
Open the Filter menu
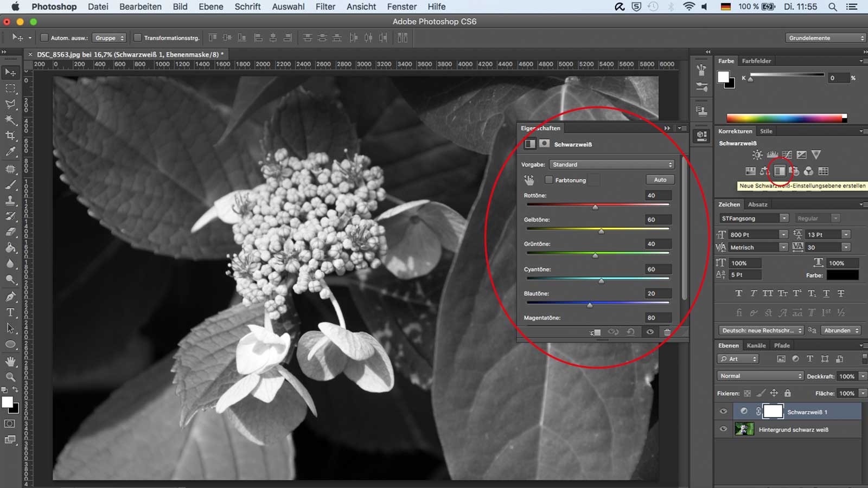[325, 7]
